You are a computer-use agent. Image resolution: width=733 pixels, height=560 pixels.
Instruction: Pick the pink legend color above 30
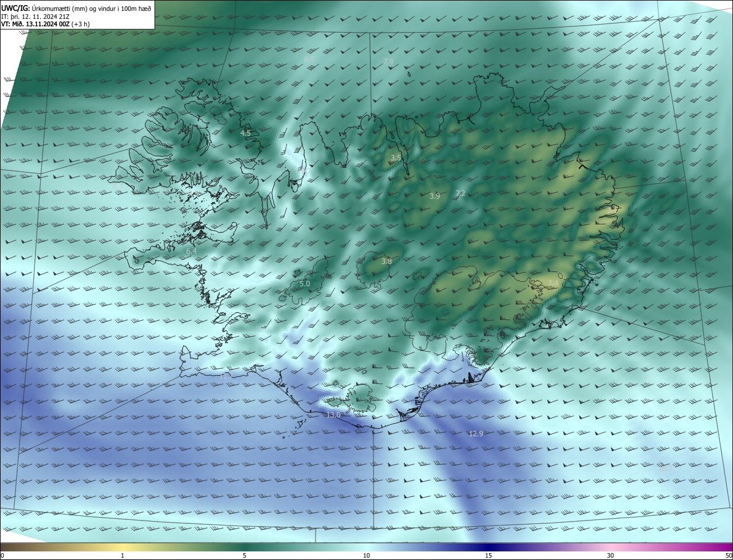click(x=610, y=547)
